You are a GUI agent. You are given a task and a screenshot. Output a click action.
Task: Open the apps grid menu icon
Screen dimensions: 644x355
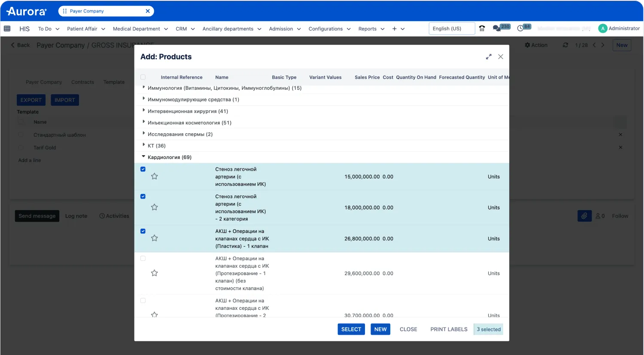7,29
